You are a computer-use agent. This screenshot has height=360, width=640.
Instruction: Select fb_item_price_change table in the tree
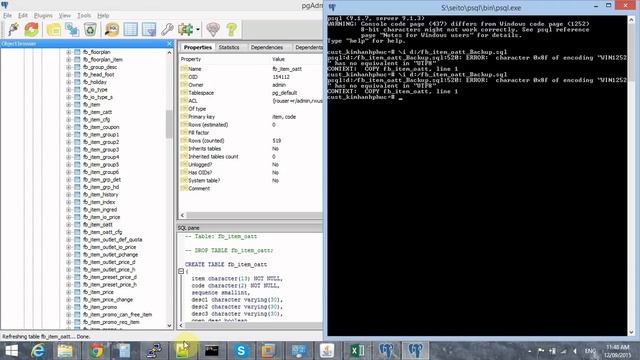pyautogui.click(x=108, y=300)
